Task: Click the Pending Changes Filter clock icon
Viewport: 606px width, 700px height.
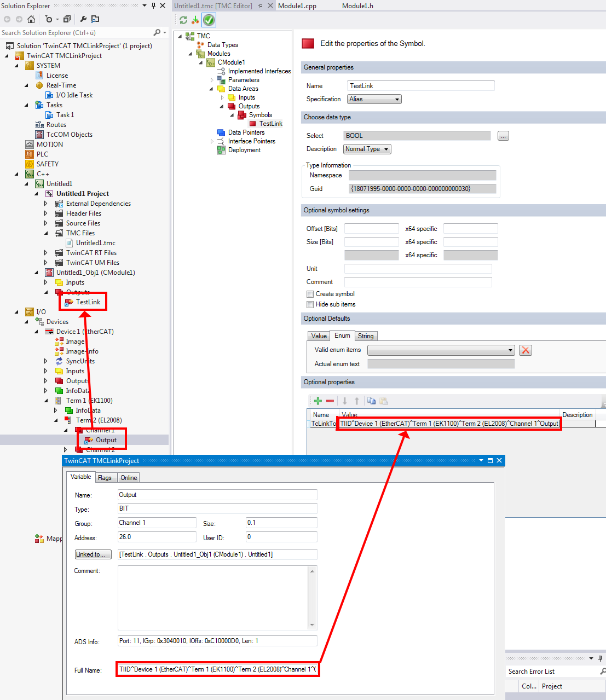Action: [49, 19]
